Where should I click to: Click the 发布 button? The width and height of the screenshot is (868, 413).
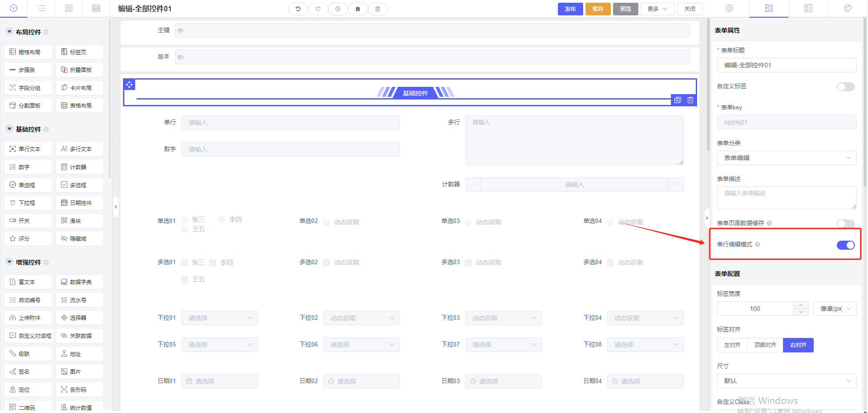(570, 9)
